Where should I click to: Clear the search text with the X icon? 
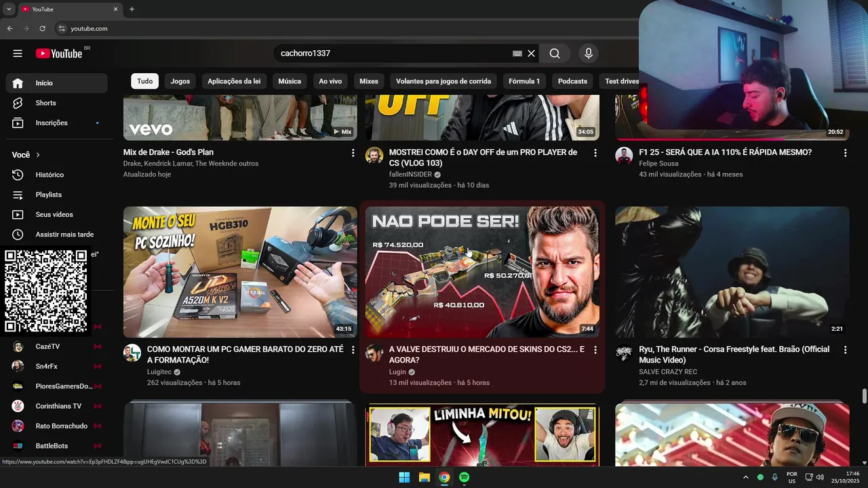point(532,54)
